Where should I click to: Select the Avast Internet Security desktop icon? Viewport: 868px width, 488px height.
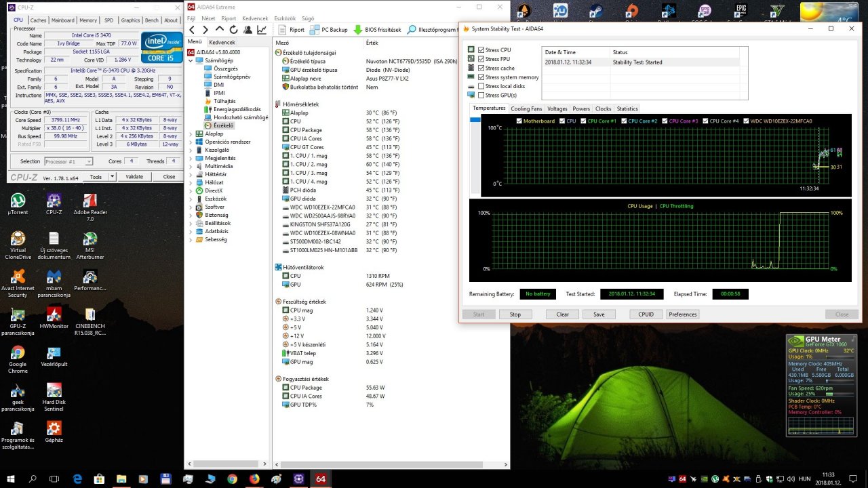point(18,283)
